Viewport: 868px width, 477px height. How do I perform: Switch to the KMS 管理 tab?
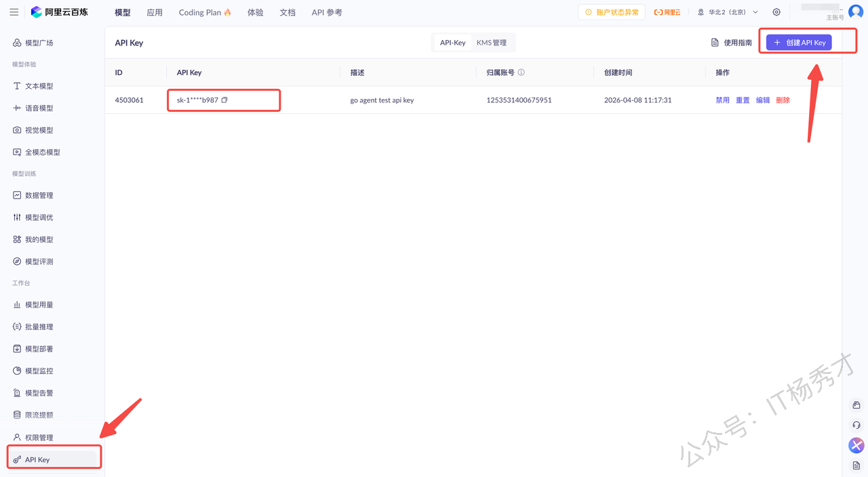(492, 43)
